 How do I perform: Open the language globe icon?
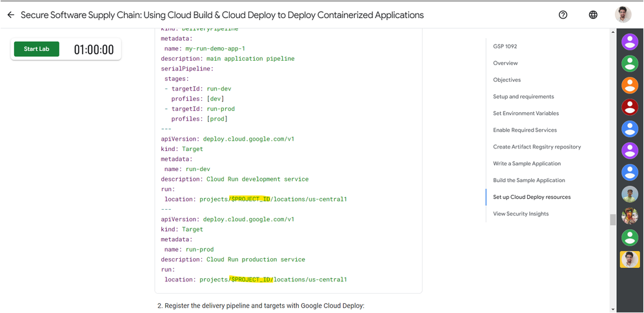593,15
